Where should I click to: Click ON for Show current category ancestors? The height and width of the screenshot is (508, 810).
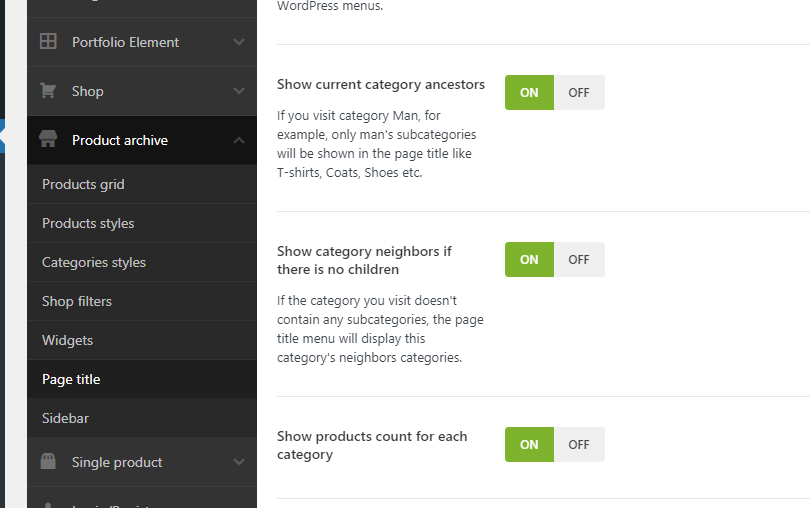(529, 93)
